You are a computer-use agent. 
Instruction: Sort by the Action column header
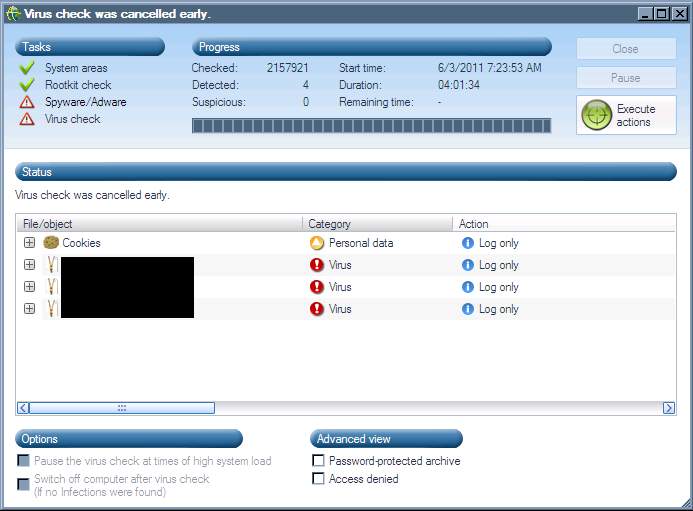pyautogui.click(x=564, y=224)
